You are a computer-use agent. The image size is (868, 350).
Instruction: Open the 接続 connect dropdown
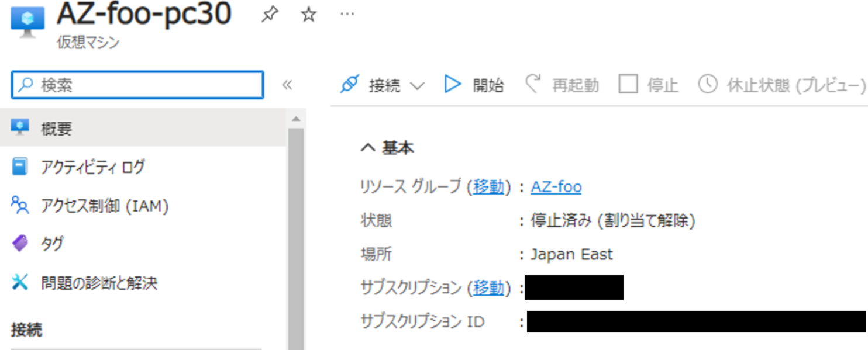382,85
